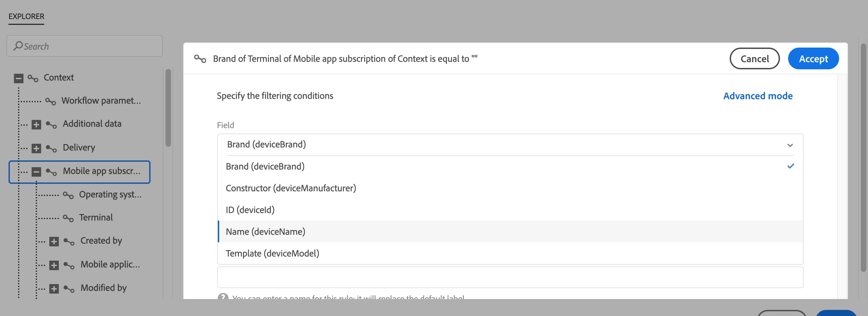Screen dimensions: 868x316
Task: Click the Accept button
Action: (813, 59)
